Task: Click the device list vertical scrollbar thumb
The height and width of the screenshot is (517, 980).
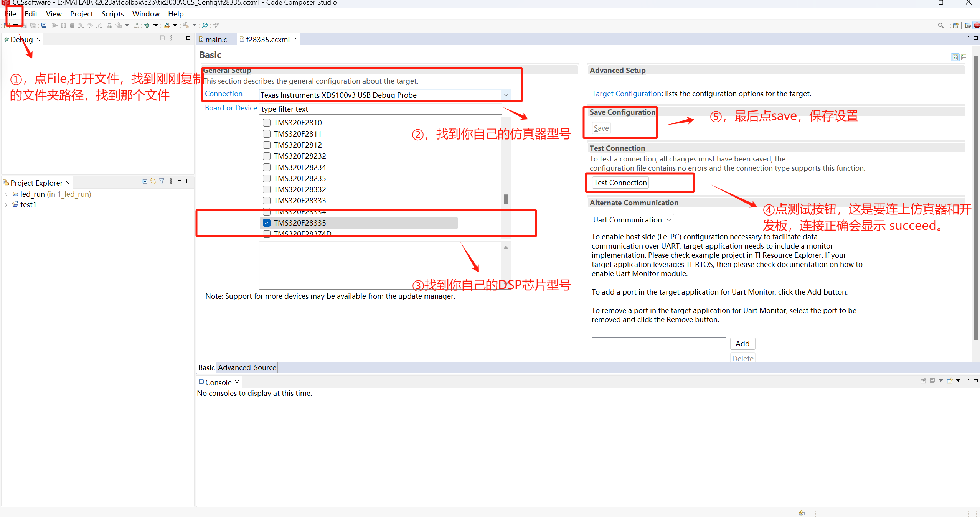Action: pyautogui.click(x=506, y=199)
